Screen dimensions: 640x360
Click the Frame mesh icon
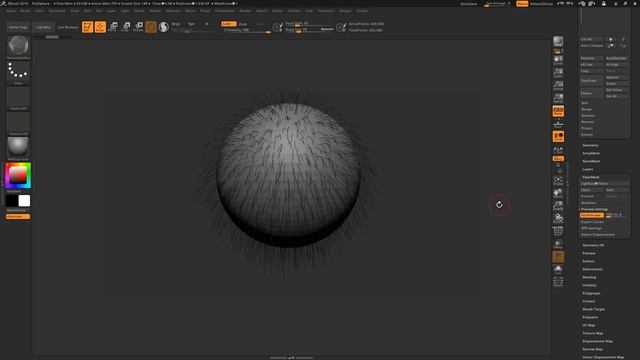coord(558,181)
